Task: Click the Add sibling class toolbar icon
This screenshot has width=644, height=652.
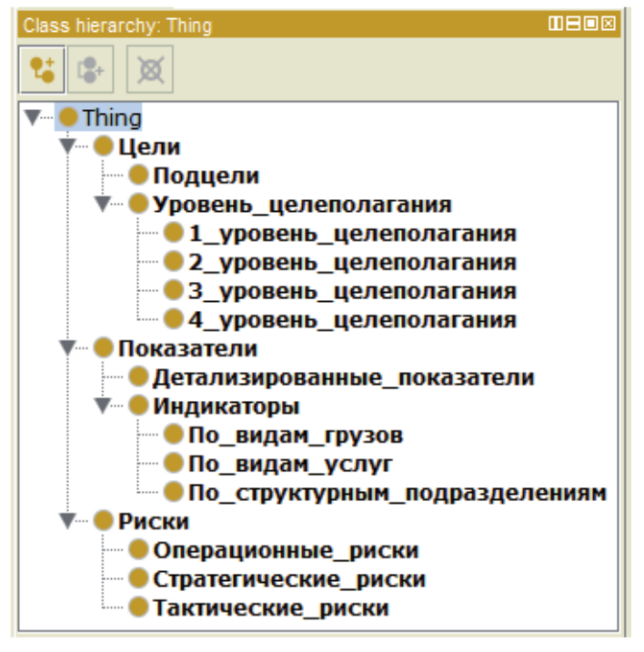Action: point(95,69)
